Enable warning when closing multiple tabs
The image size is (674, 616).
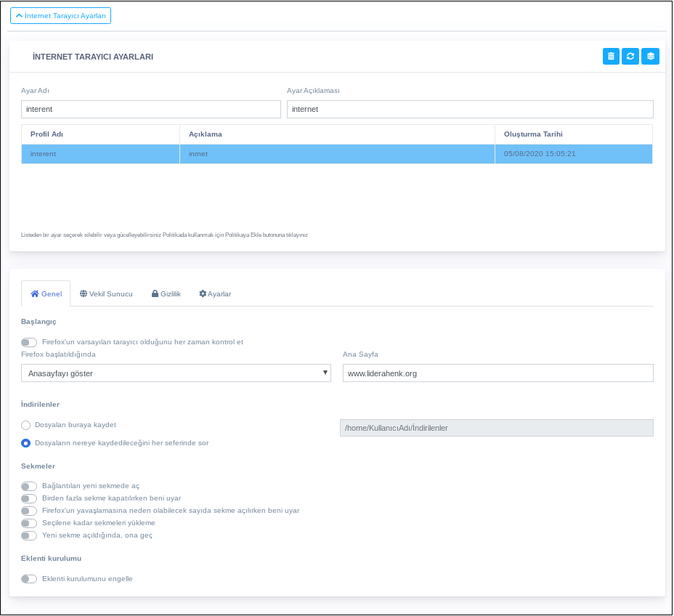[29, 498]
